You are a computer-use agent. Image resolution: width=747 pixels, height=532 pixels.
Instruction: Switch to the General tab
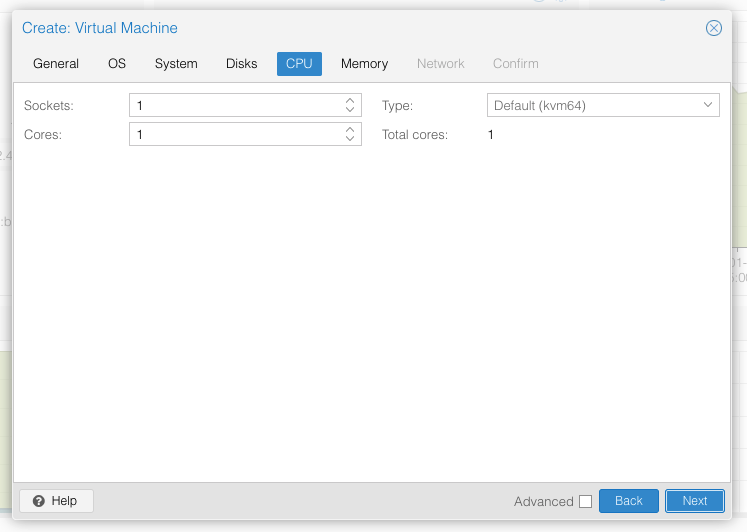(56, 64)
